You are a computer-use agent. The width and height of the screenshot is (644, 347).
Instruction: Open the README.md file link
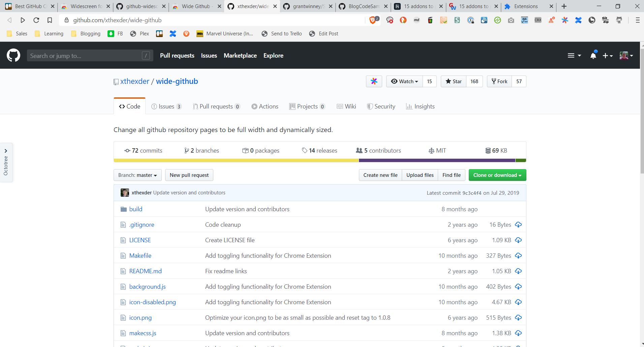[145, 271]
